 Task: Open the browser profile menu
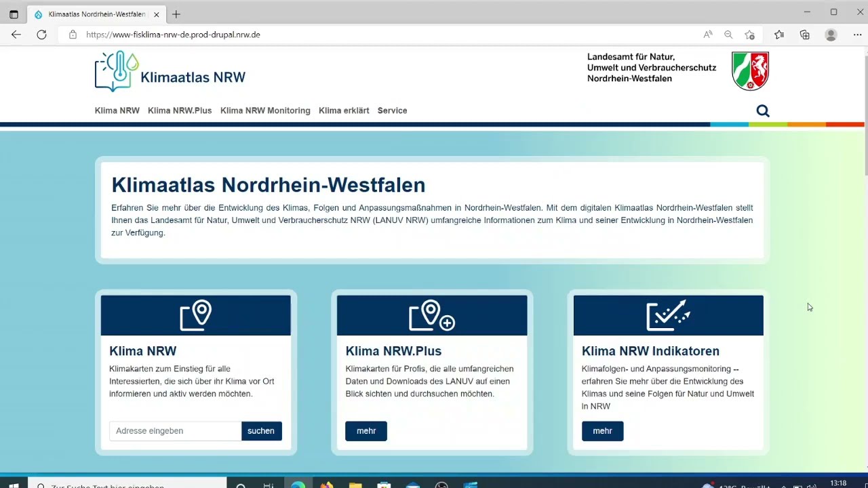point(831,35)
